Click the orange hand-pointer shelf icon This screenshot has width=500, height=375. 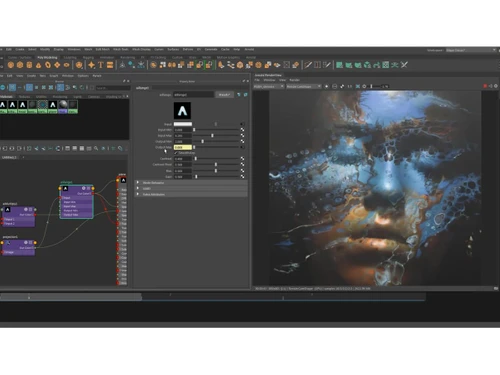[x=221, y=65]
